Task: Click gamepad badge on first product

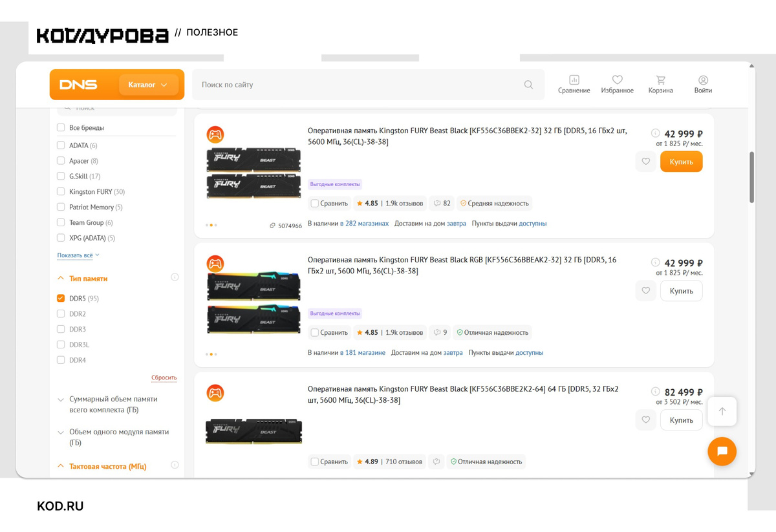Action: pos(215,134)
